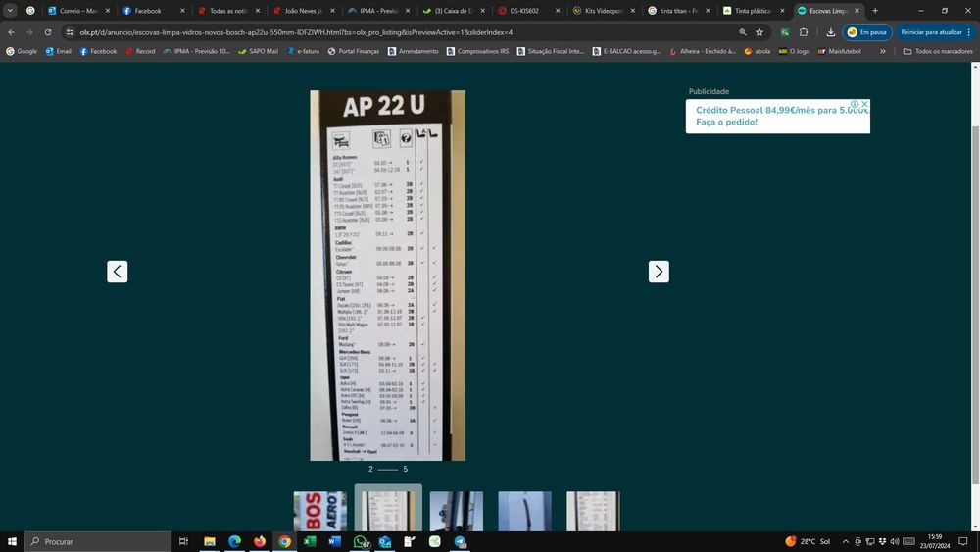Open Task View on the taskbar
The width and height of the screenshot is (980, 552).
click(x=183, y=541)
